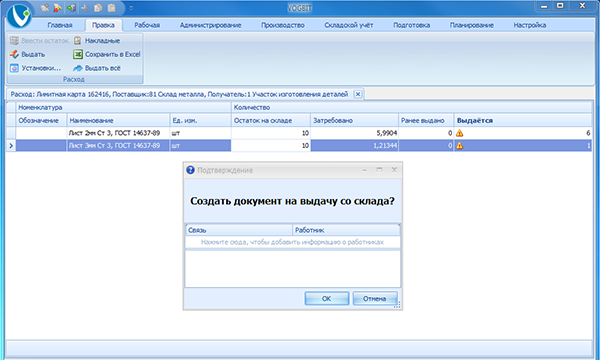The width and height of the screenshot is (600, 360).
Task: Click the Затребовано cell 5,9904
Action: 354,133
